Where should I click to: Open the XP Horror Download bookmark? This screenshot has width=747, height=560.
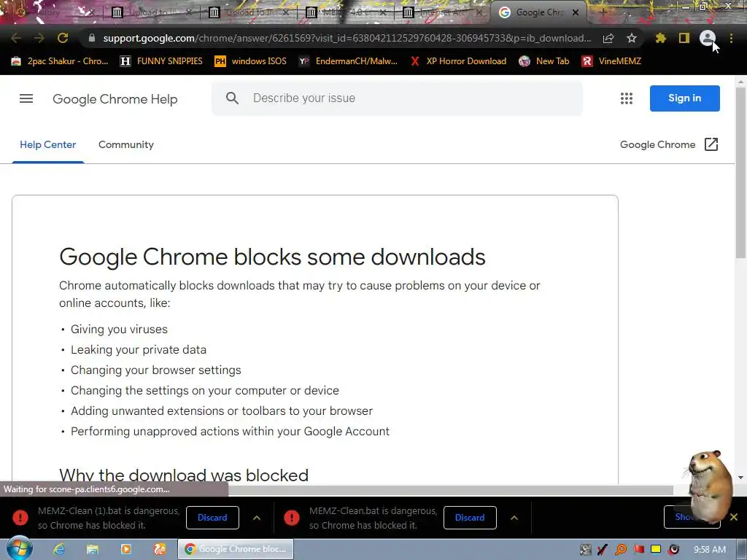[x=458, y=61]
